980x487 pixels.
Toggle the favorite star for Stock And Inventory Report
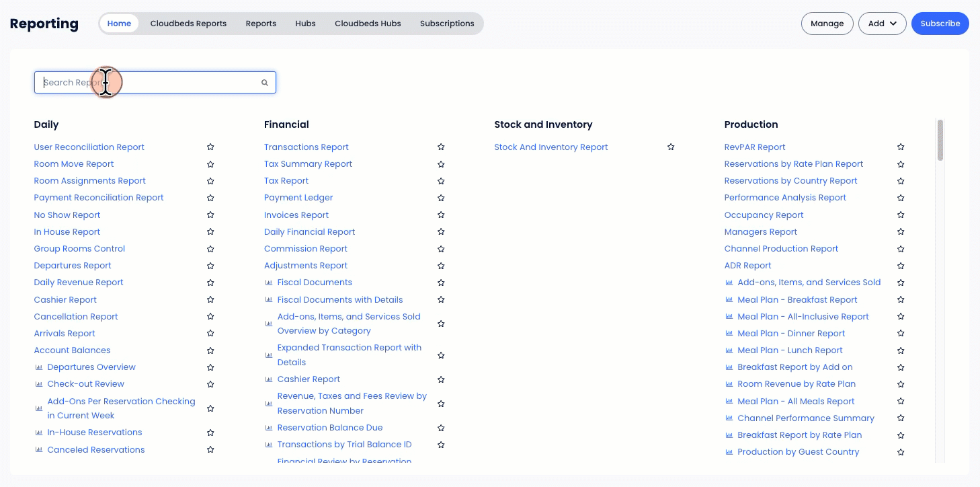pyautogui.click(x=670, y=147)
